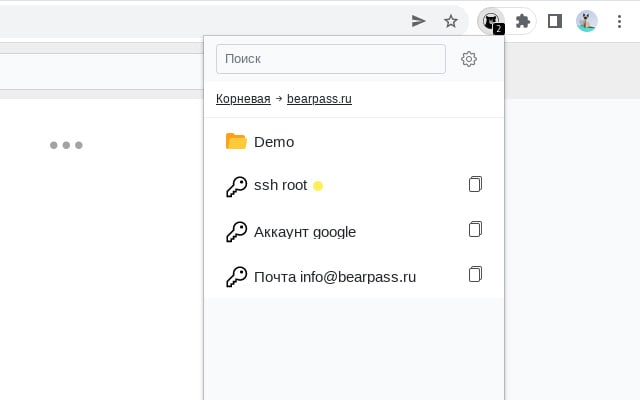Click the Demo folder icon
This screenshot has width=640, height=400.
point(236,141)
